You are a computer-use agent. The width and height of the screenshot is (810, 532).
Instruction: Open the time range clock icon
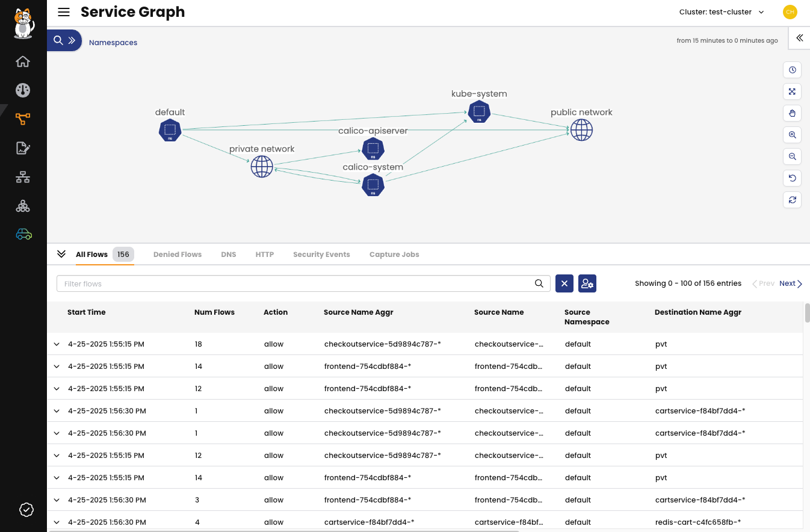point(792,70)
